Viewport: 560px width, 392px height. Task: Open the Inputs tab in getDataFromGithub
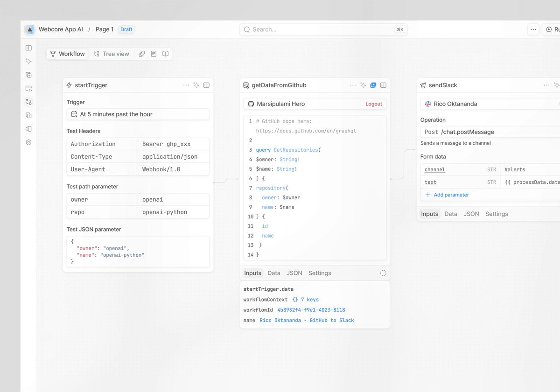pyautogui.click(x=252, y=273)
